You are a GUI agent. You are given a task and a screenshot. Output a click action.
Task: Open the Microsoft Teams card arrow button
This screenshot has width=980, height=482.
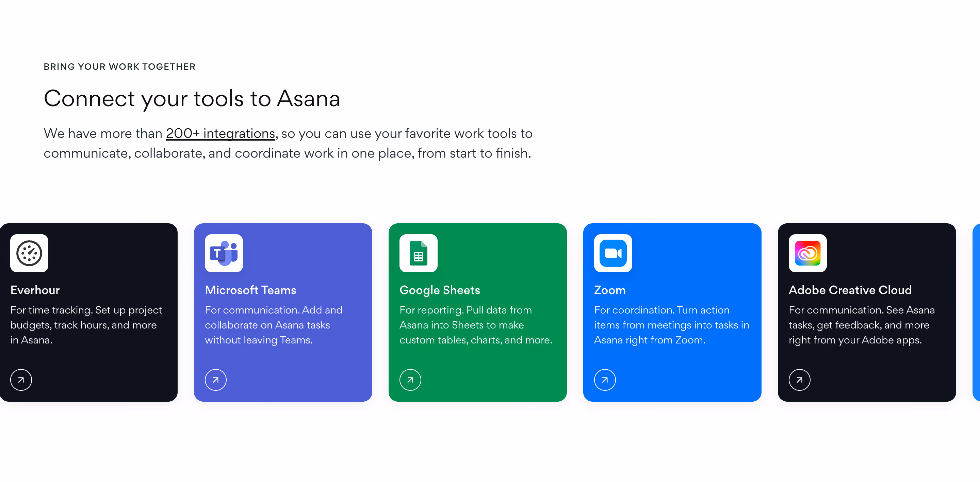tap(216, 380)
